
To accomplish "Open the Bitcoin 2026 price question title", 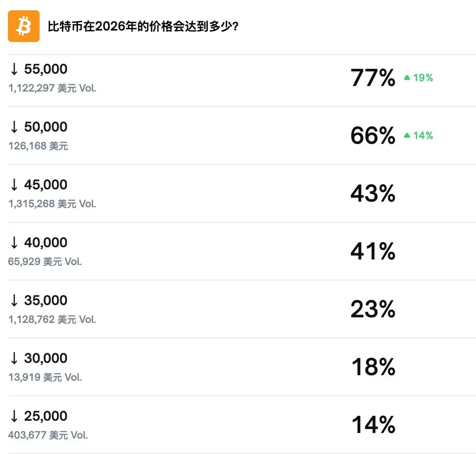I will [143, 27].
